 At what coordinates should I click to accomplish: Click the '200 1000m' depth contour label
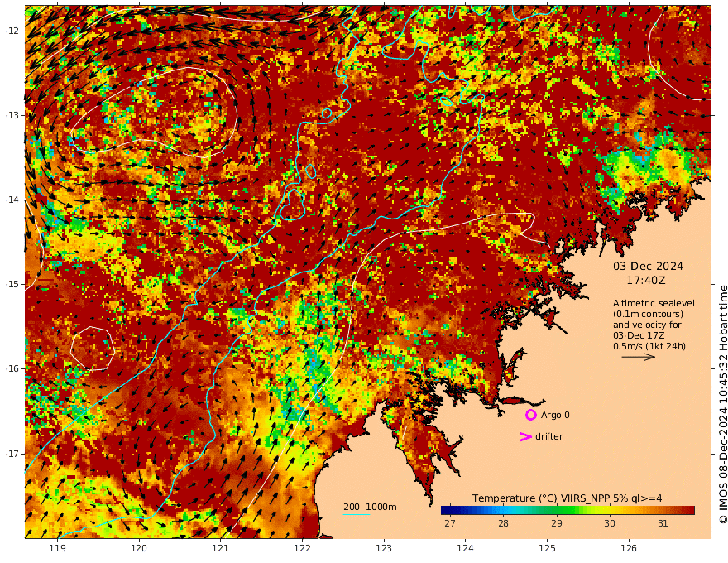pyautogui.click(x=370, y=507)
